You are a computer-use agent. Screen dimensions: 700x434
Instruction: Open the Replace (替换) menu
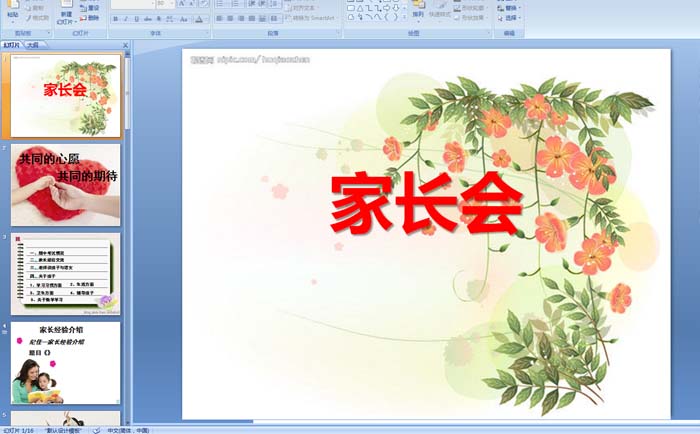point(509,8)
